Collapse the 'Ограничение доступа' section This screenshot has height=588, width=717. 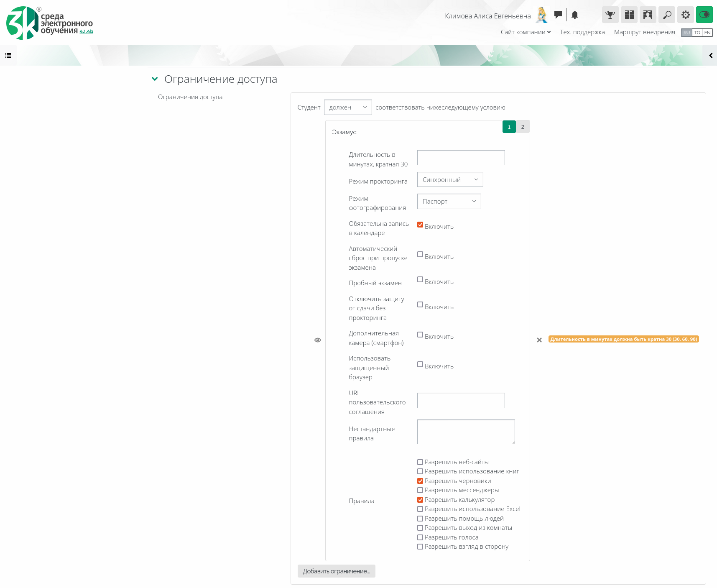coord(155,79)
